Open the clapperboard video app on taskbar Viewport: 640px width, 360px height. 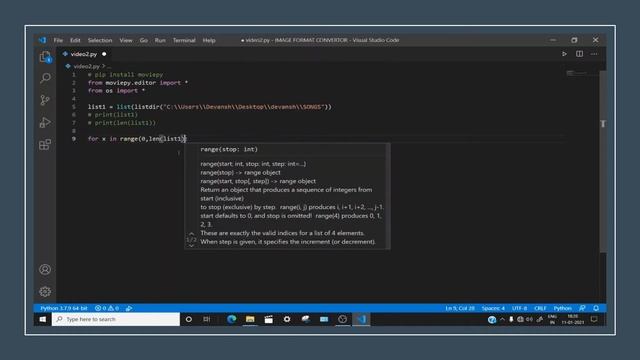pos(269,319)
